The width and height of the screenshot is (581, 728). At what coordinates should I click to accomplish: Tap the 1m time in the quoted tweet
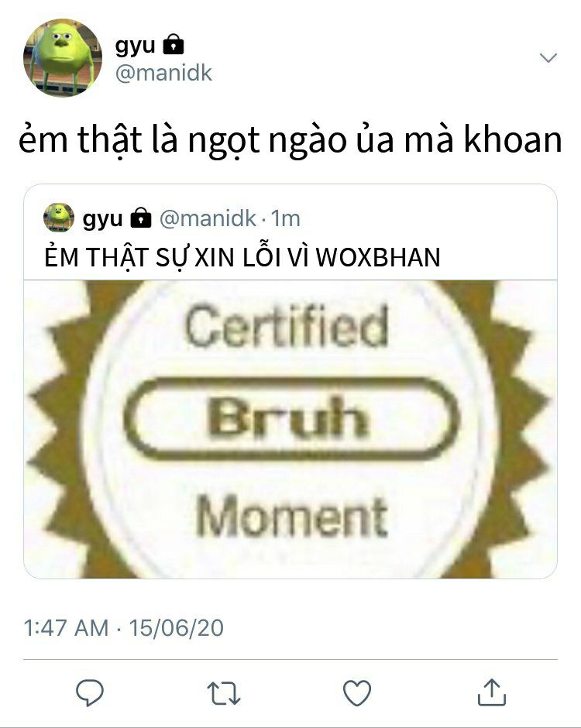pos(285,218)
